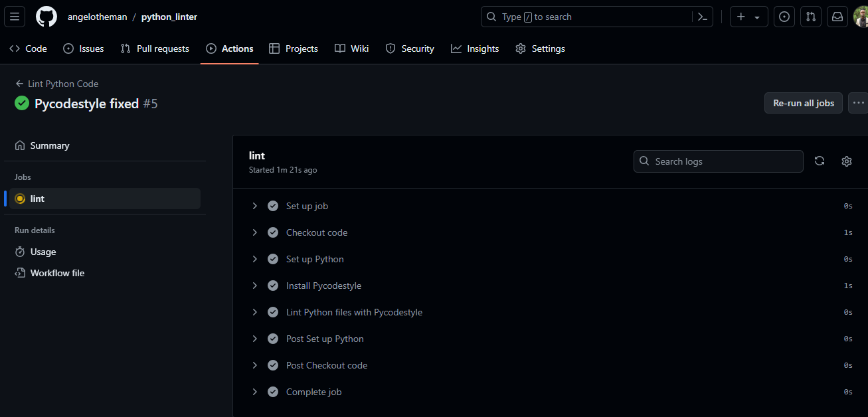Switch to the Insights tab

(x=475, y=48)
